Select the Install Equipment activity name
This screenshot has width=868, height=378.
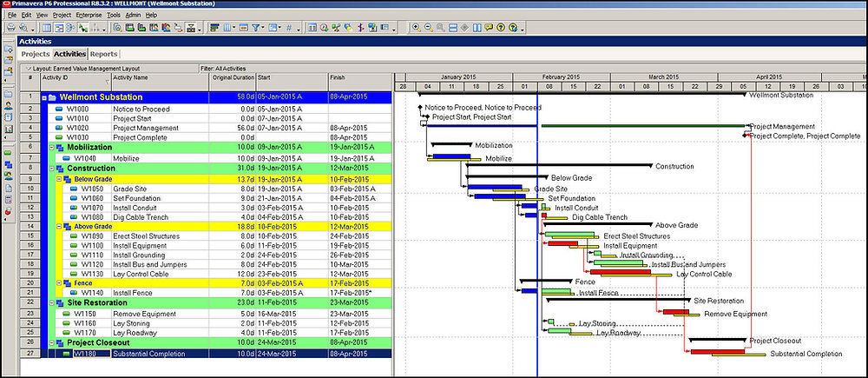click(x=140, y=246)
